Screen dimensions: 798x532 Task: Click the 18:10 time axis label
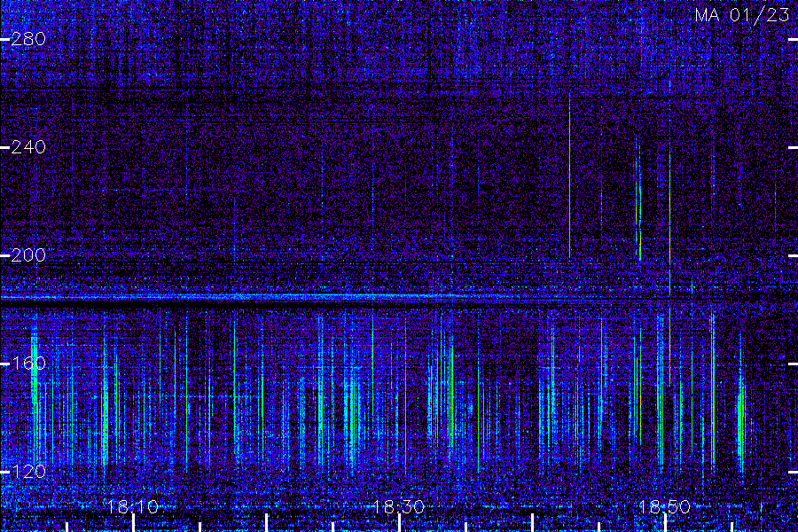click(133, 506)
